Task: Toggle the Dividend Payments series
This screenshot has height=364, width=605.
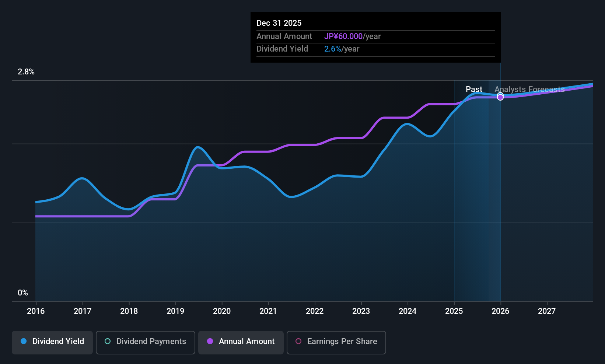Action: [146, 343]
